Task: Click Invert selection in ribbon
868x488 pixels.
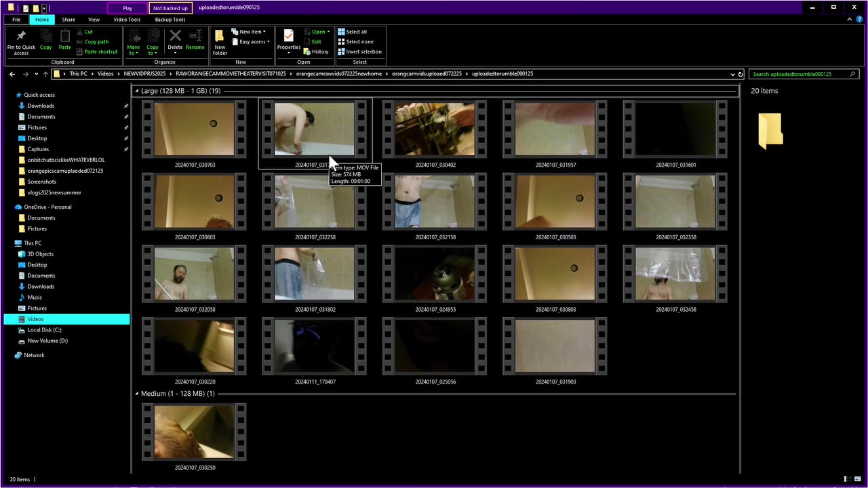Action: click(359, 52)
